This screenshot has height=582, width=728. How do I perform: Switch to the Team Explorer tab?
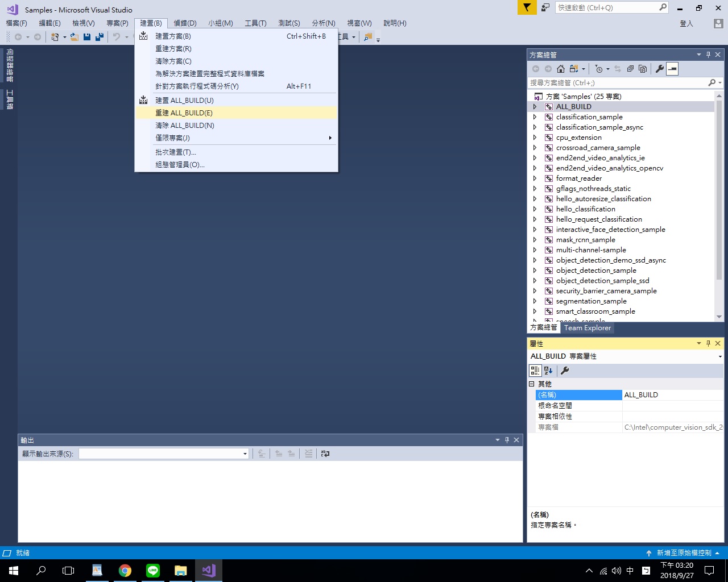pyautogui.click(x=588, y=328)
